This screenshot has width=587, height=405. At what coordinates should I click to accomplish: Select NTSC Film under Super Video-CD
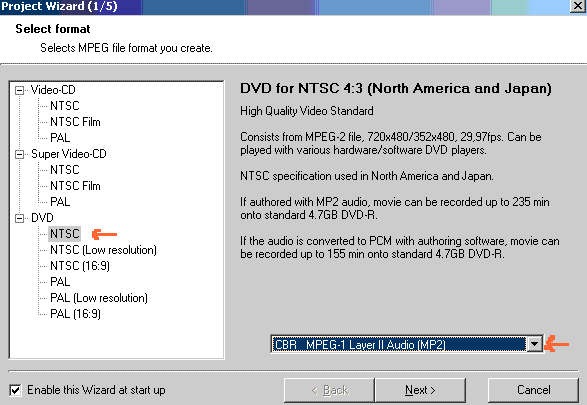pos(75,186)
